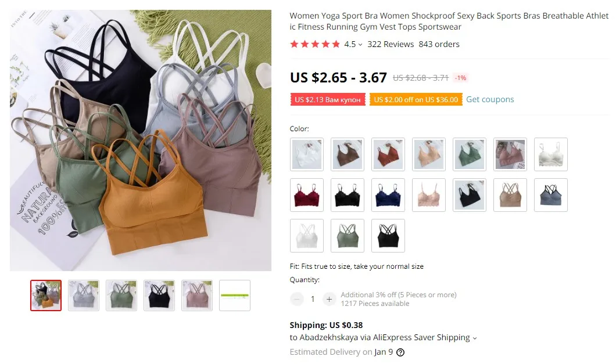Decrease quantity with the minus button
The height and width of the screenshot is (364, 616).
click(x=297, y=299)
